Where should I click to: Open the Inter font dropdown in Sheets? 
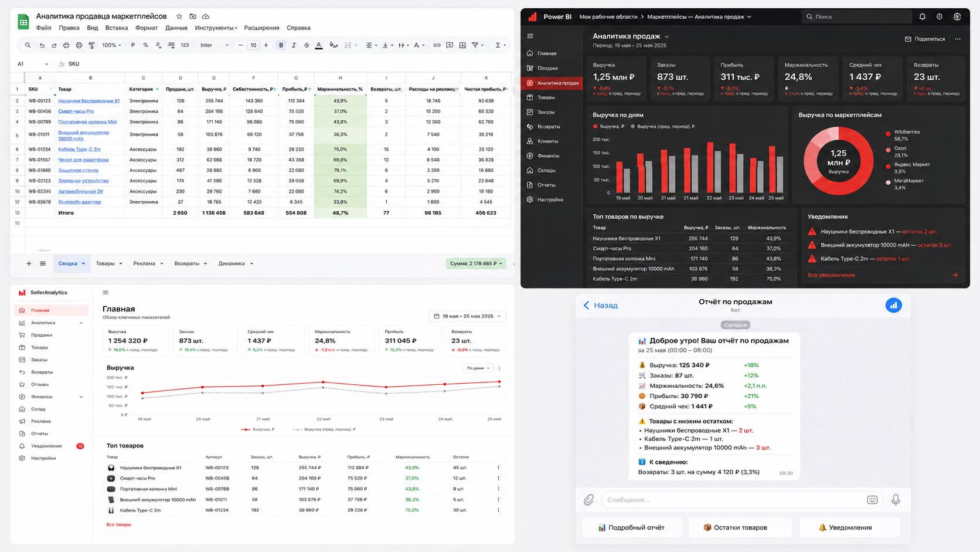[x=214, y=45]
